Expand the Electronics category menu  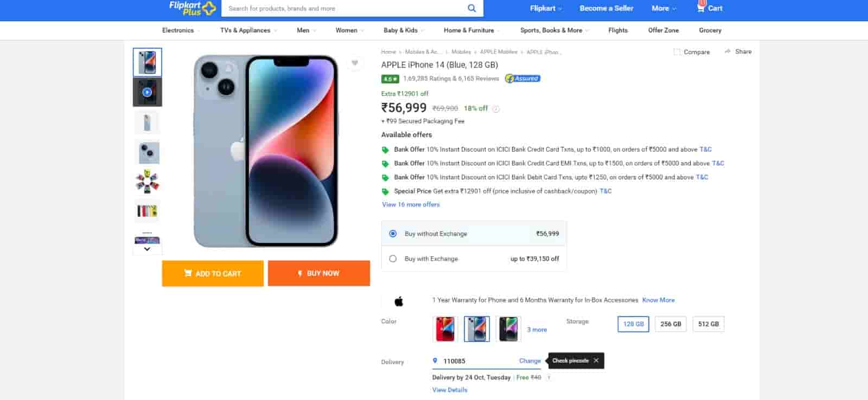tap(181, 30)
